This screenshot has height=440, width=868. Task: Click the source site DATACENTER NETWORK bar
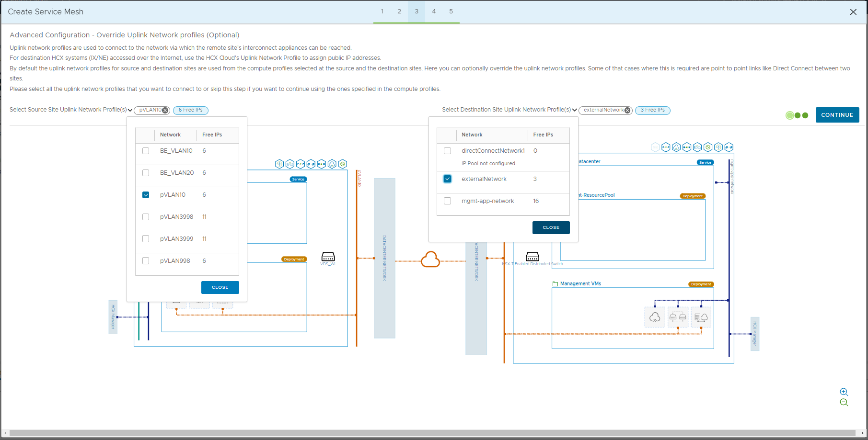tap(384, 258)
